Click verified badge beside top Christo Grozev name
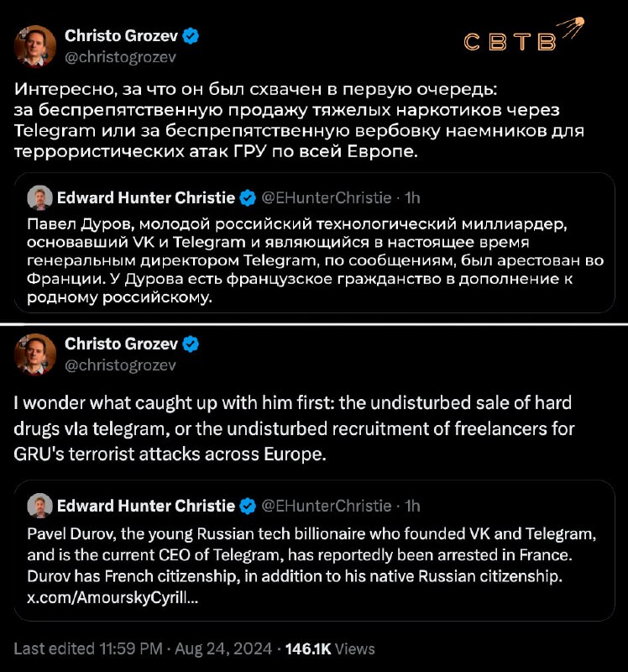Viewport: 628px width, 672px height. pyautogui.click(x=191, y=36)
